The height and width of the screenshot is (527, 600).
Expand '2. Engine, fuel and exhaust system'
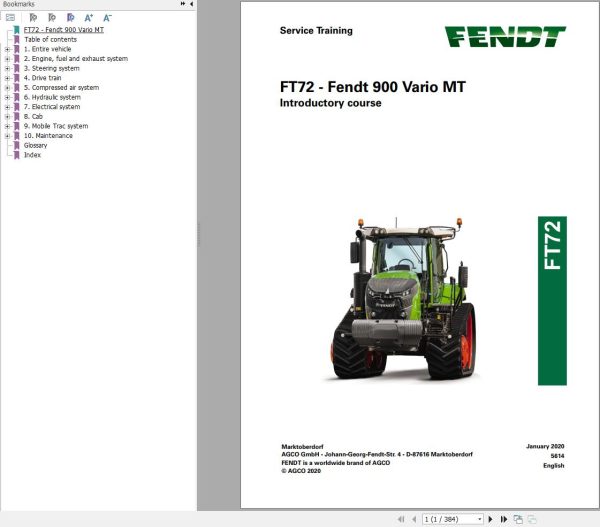coord(7,59)
